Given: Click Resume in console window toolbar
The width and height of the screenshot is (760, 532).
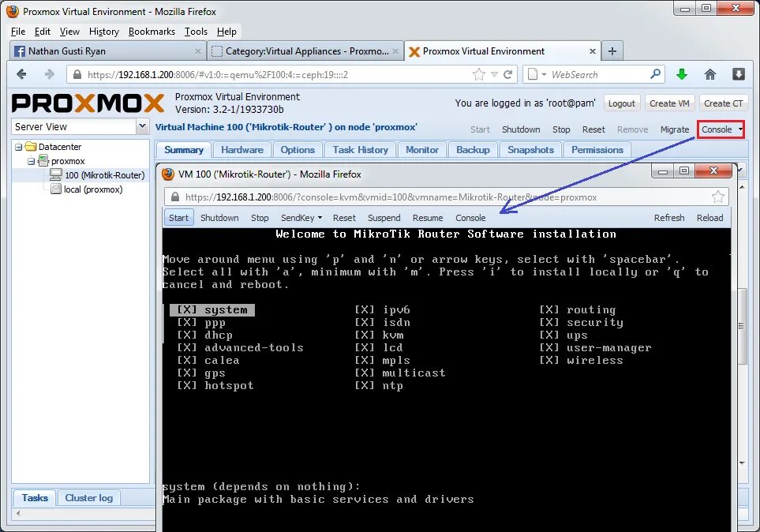Looking at the screenshot, I should (x=428, y=218).
